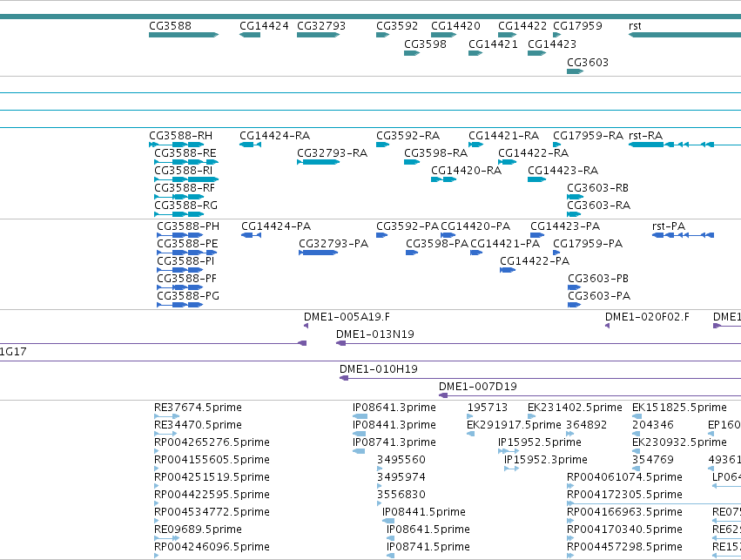Click protein CG17959-PA
741x560 pixels.
point(588,244)
